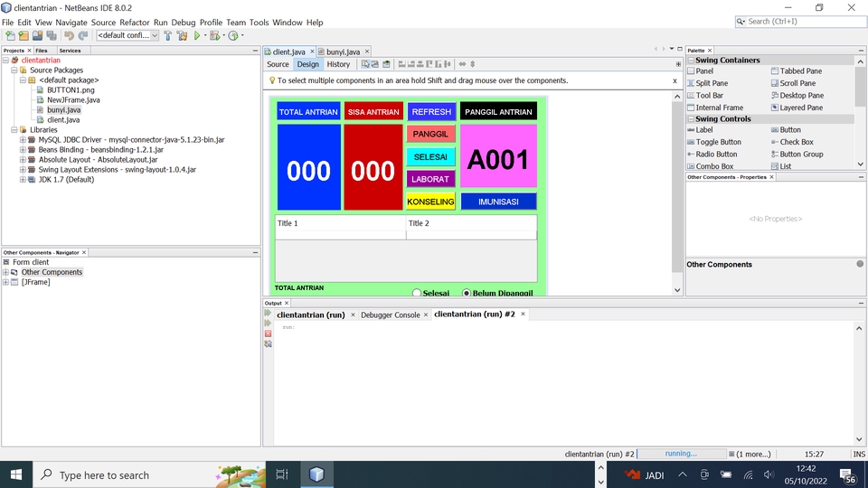This screenshot has height=488, width=868.
Task: Click the SELESAI button in form
Action: 430,157
